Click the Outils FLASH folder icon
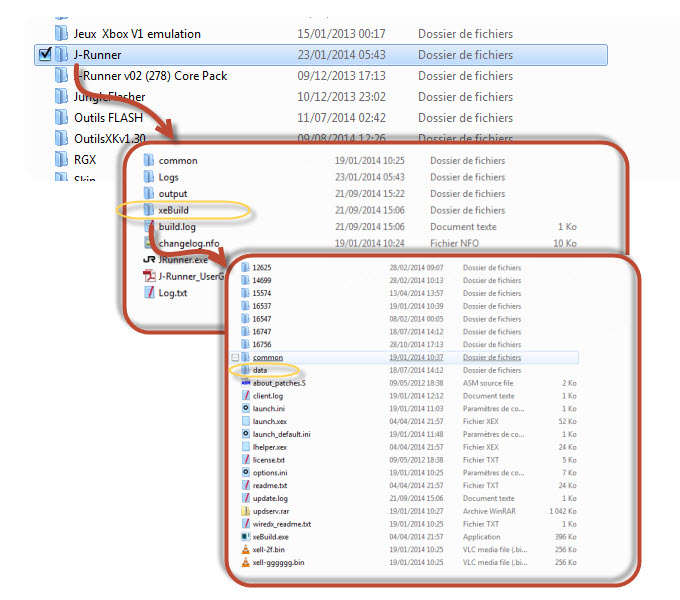680x600 pixels. pos(62,117)
